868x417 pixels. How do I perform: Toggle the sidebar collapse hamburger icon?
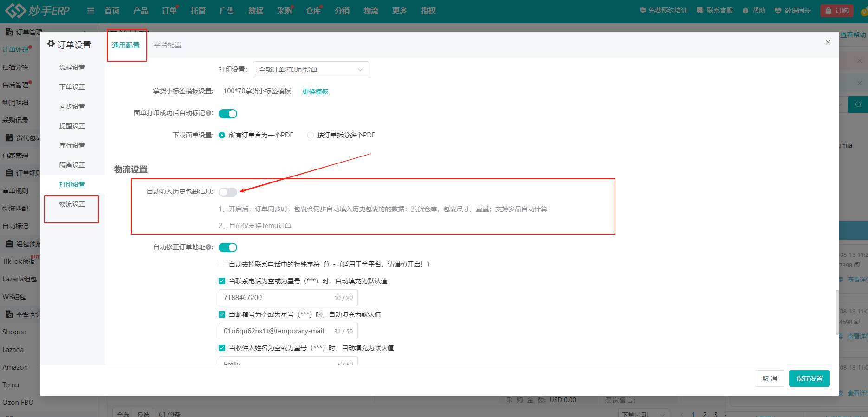pos(91,11)
